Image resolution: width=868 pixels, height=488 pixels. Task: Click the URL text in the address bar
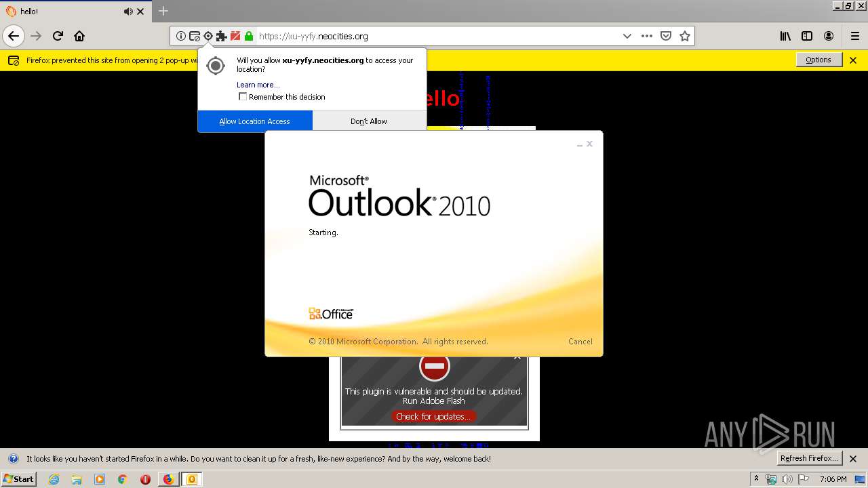click(313, 36)
